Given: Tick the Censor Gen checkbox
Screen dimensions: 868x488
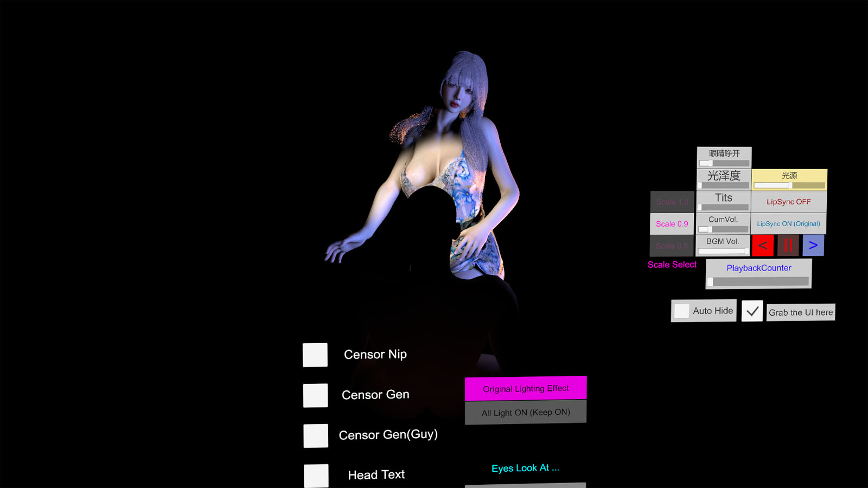Looking at the screenshot, I should coord(315,395).
